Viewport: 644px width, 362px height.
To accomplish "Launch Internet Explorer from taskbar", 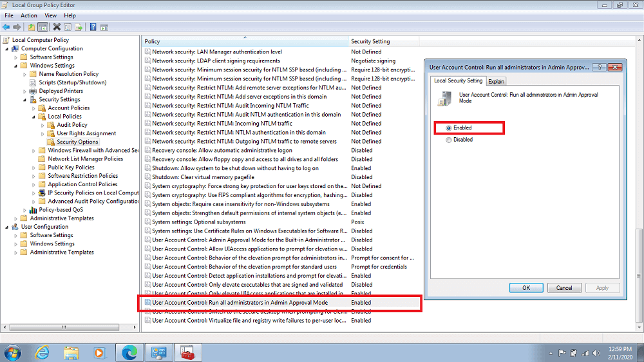I will 42,353.
